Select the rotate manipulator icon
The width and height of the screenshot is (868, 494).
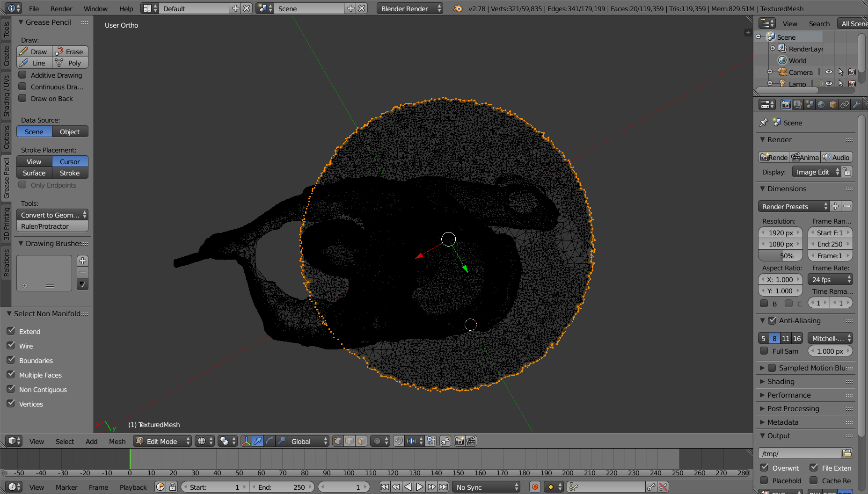[x=270, y=441]
